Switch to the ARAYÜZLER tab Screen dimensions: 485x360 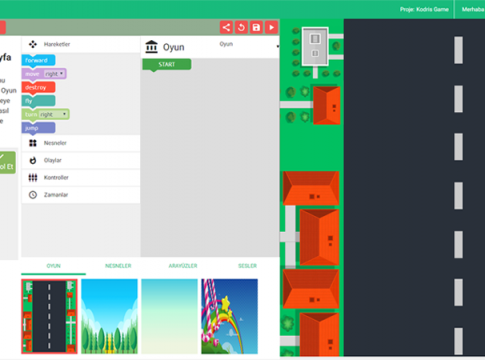(x=183, y=266)
